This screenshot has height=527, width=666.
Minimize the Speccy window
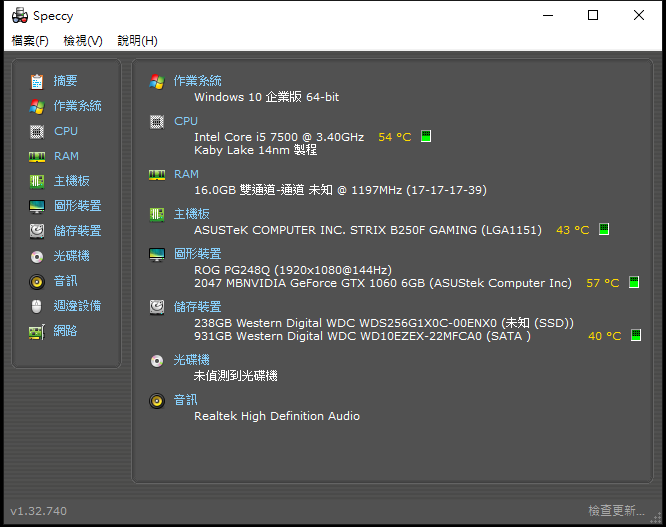pyautogui.click(x=548, y=16)
